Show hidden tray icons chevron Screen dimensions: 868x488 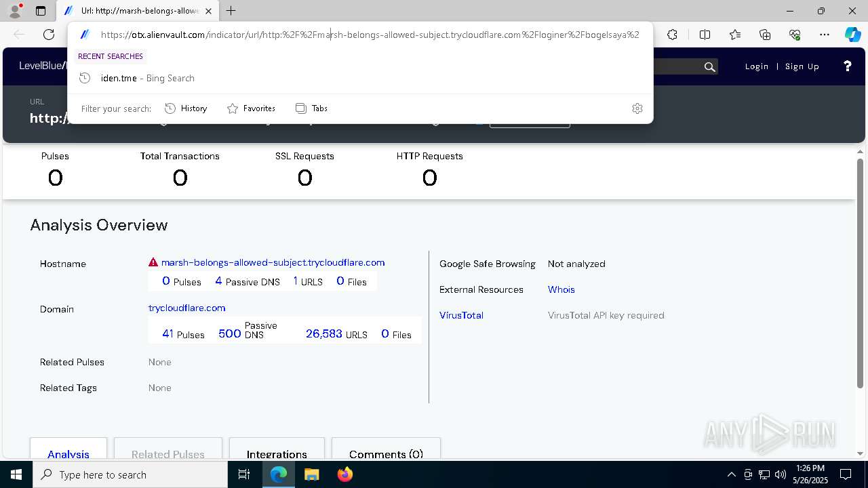pyautogui.click(x=731, y=474)
